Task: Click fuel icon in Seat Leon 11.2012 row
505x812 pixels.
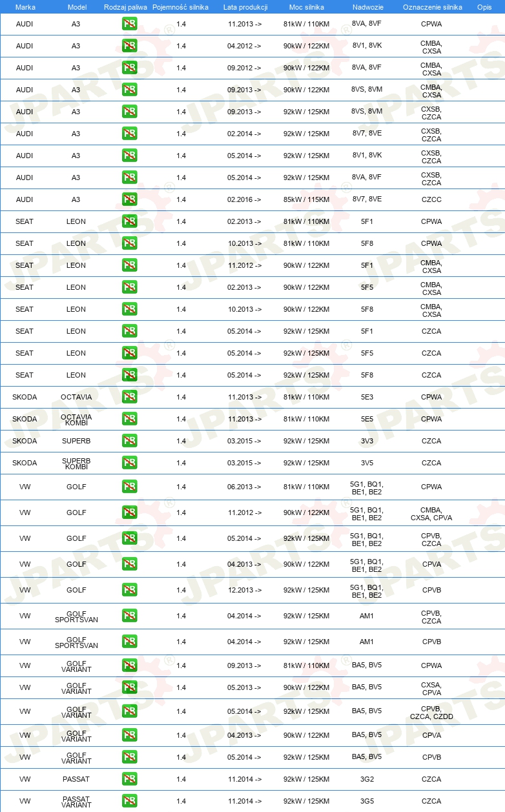Action: (x=129, y=265)
